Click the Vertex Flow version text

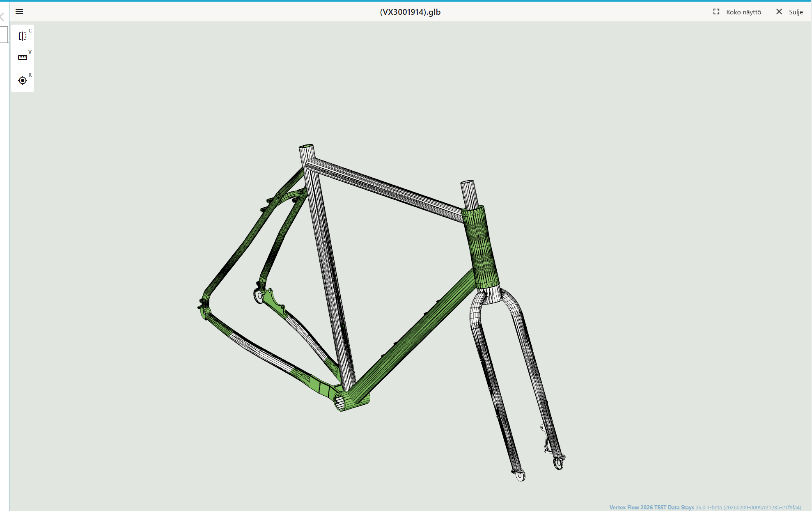(704, 507)
